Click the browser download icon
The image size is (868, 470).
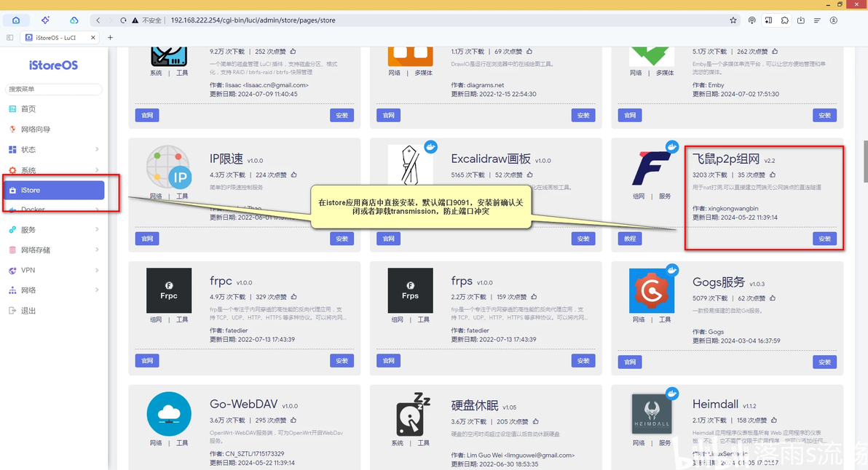(x=801, y=20)
